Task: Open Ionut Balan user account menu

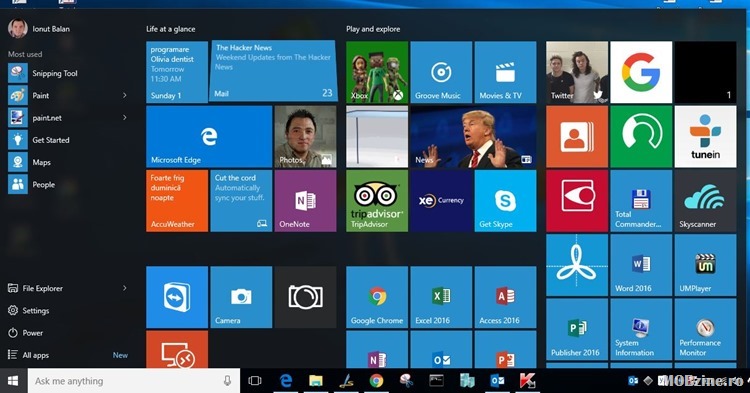Action: (x=39, y=29)
